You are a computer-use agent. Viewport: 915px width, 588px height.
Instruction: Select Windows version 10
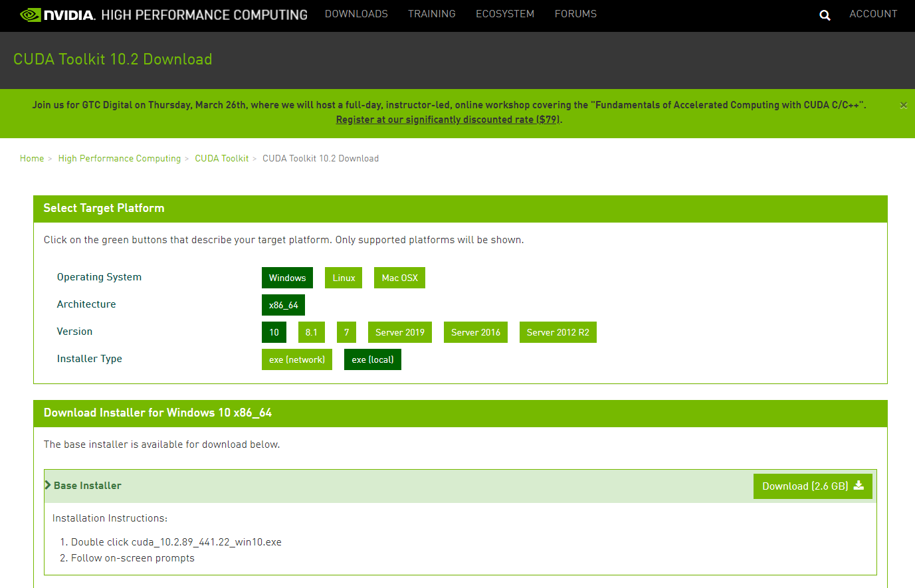274,332
